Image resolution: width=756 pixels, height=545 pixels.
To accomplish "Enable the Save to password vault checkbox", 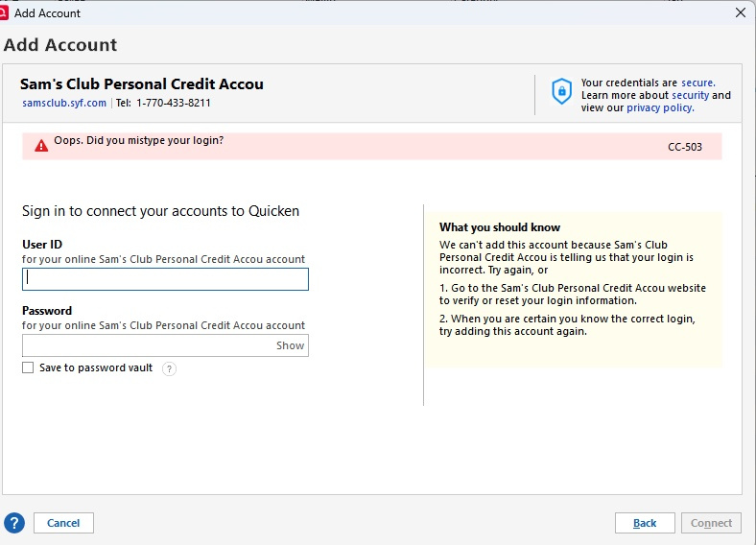I will [28, 367].
